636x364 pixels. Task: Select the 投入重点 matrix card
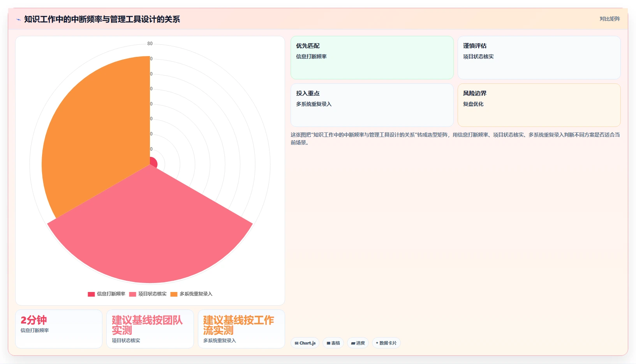372,105
